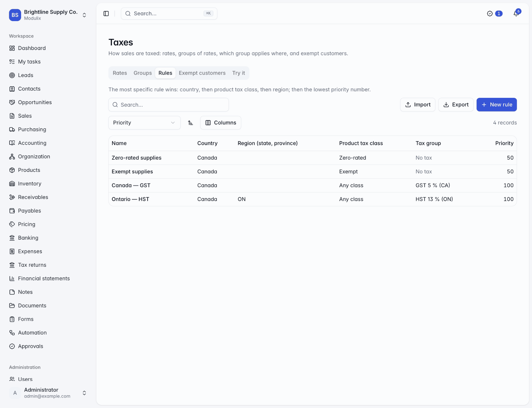Screen dimensions: 532x408
Task: Open the My tasks checklist icon
Action: point(12,62)
